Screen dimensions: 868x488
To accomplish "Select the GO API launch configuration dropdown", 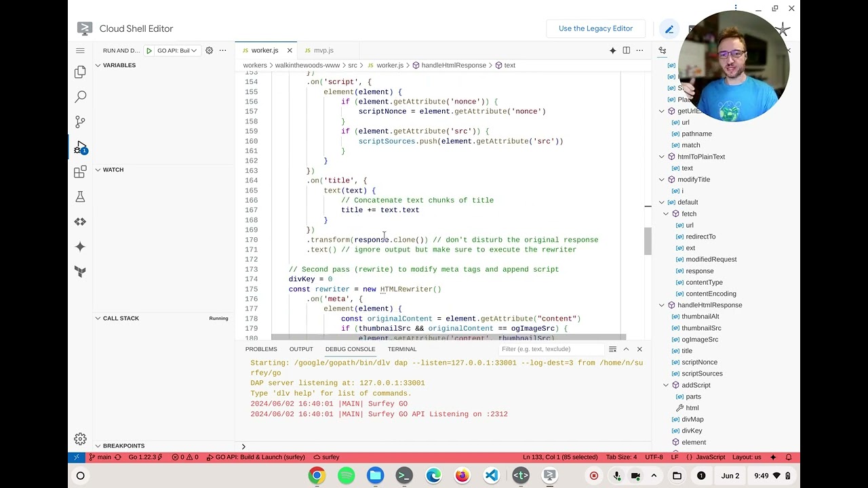I will [x=177, y=50].
